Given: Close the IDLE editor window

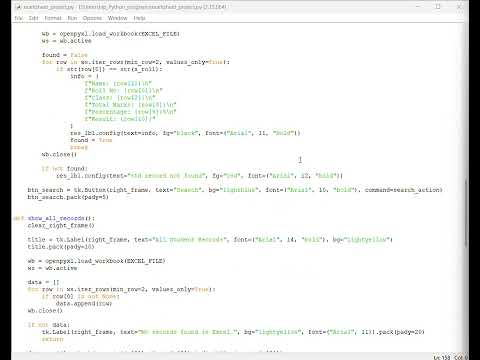Looking at the screenshot, I should coord(459,6).
